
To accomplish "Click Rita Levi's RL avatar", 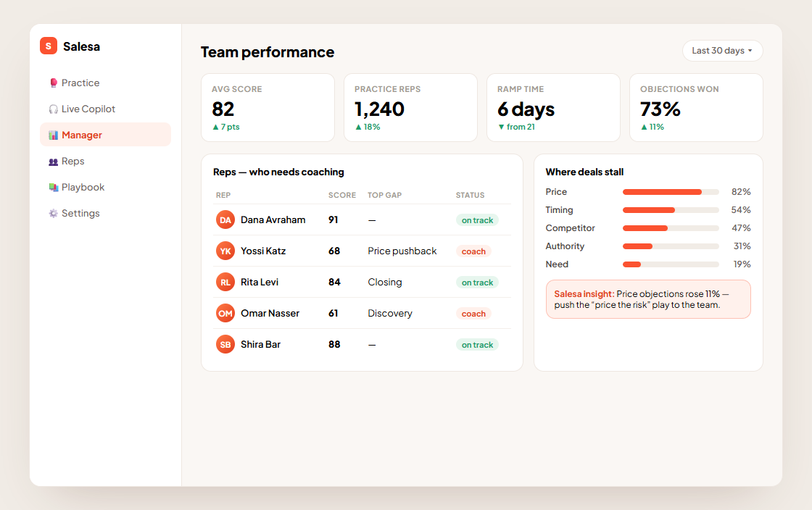I will tap(225, 282).
